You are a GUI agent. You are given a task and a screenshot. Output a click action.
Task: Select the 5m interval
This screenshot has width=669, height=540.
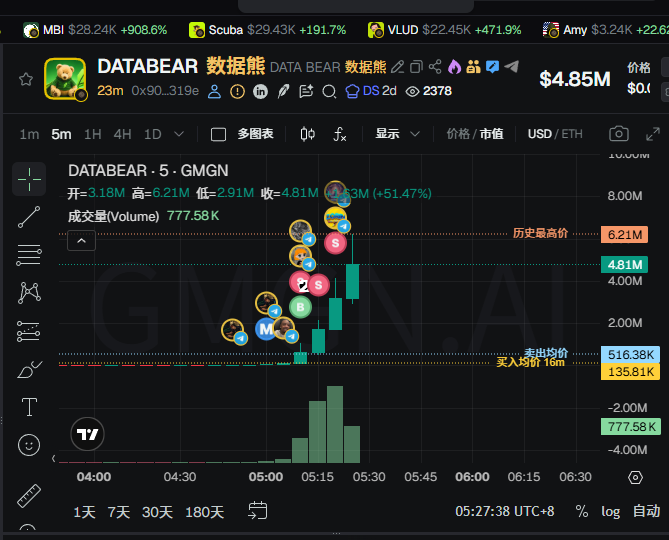point(61,134)
